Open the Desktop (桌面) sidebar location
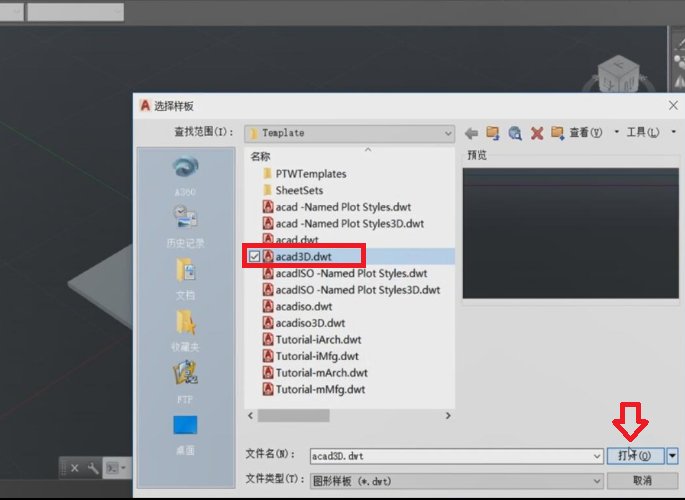The image size is (685, 500). coord(185,435)
